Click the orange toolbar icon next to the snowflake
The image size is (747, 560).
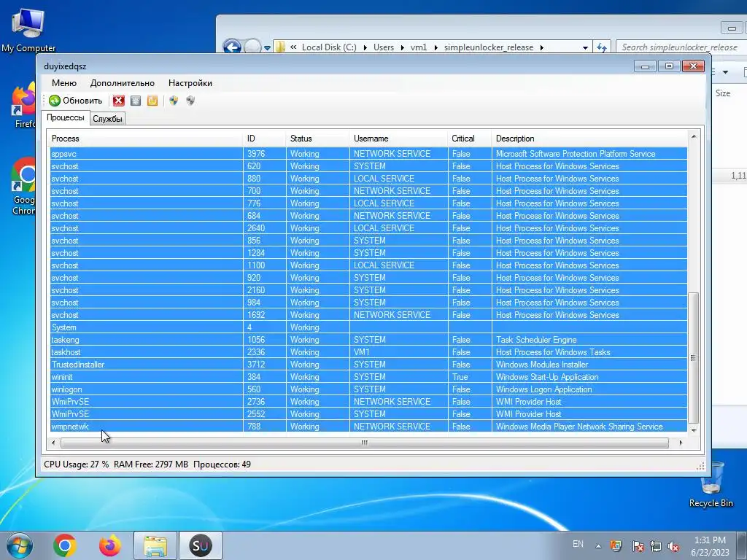pyautogui.click(x=152, y=101)
